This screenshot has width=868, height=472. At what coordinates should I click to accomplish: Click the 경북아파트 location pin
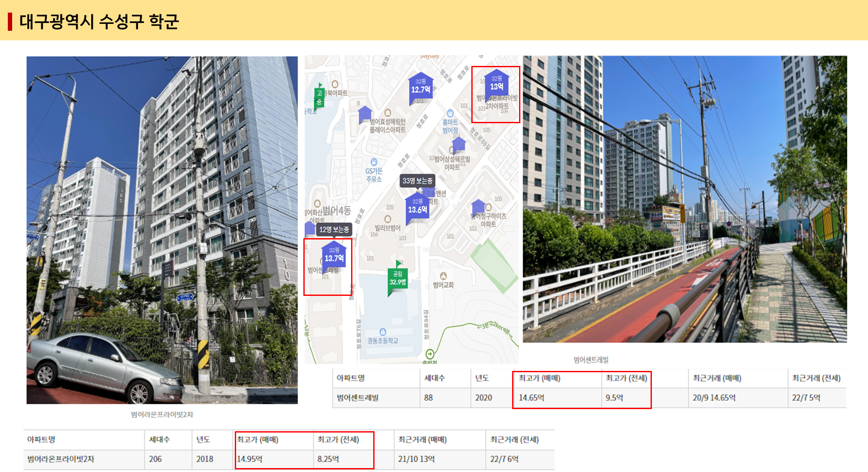tap(335, 84)
